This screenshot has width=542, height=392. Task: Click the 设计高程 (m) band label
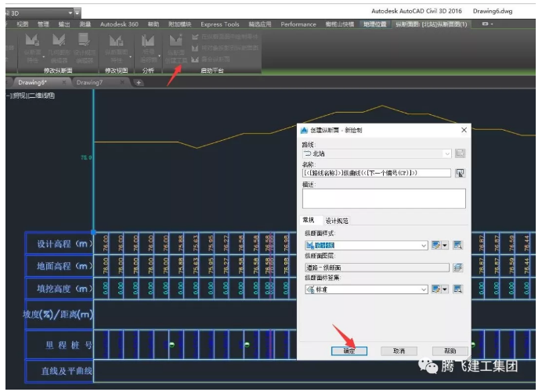tap(65, 244)
